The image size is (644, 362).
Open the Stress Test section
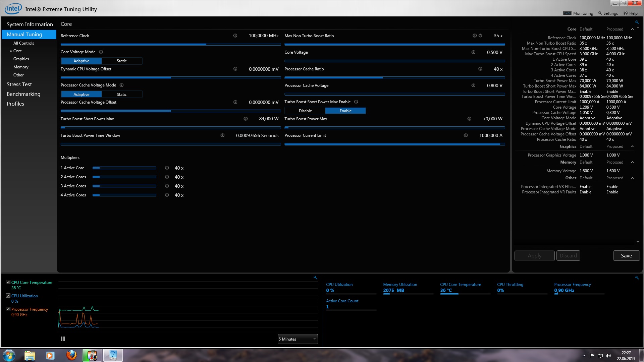click(x=19, y=84)
